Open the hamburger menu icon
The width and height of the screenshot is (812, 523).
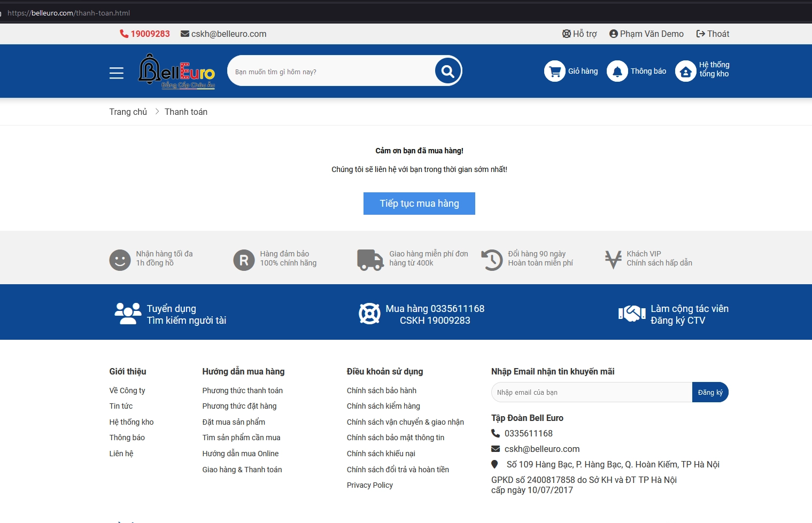point(116,73)
